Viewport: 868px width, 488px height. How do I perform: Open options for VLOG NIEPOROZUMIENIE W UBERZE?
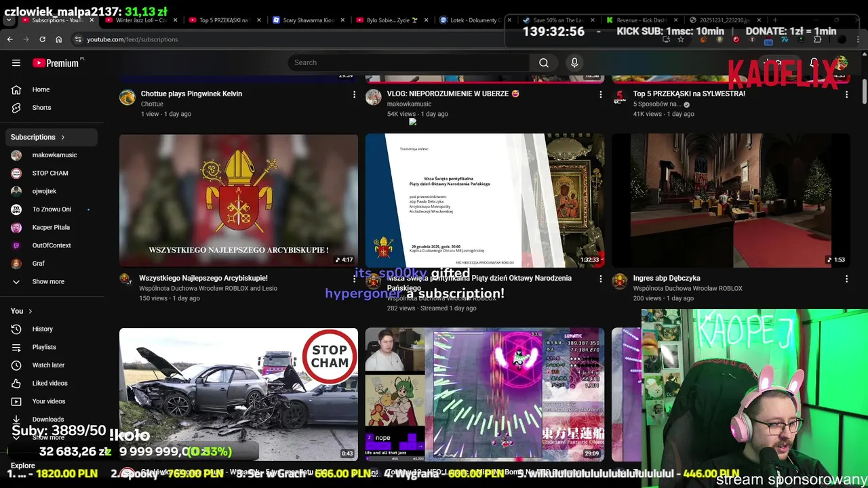pyautogui.click(x=600, y=95)
